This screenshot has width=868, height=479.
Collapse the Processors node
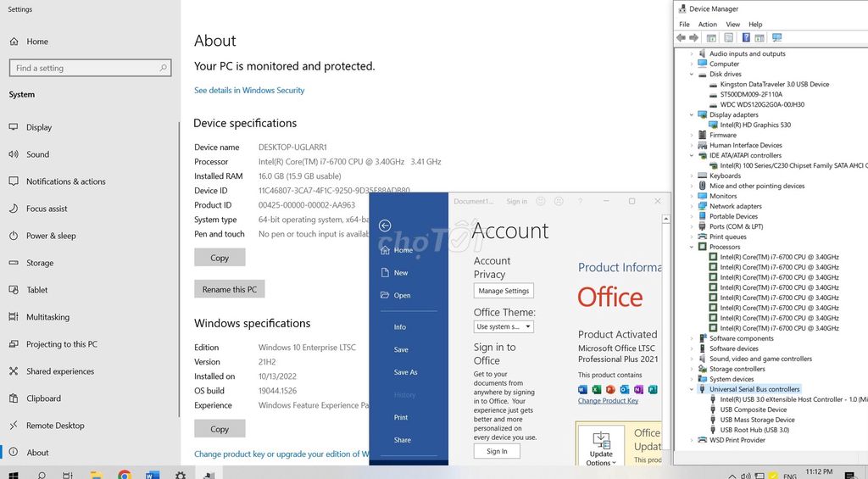692,247
